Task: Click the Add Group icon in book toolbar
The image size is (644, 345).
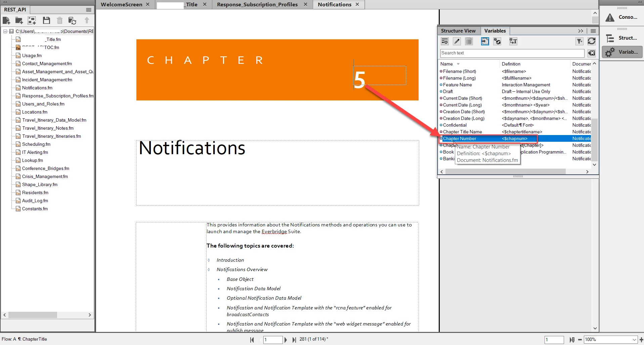Action: 32,20
